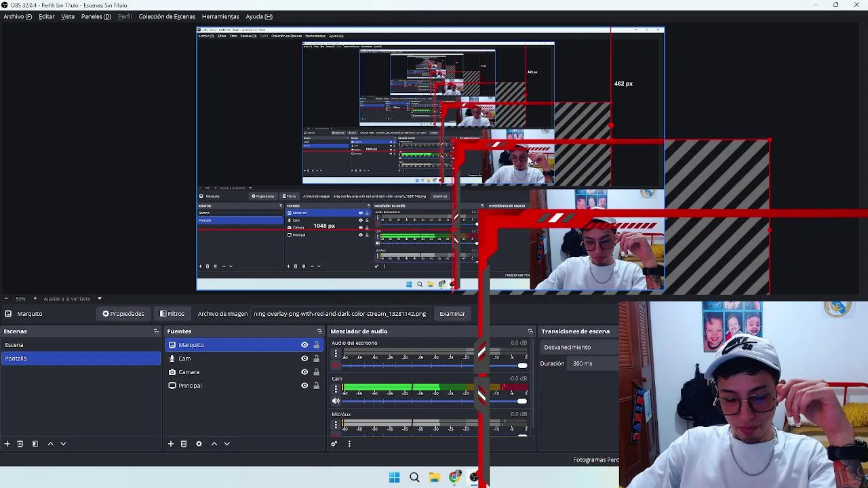Open audio mixer menu three-dots icon
The height and width of the screenshot is (488, 868).
pos(349,444)
